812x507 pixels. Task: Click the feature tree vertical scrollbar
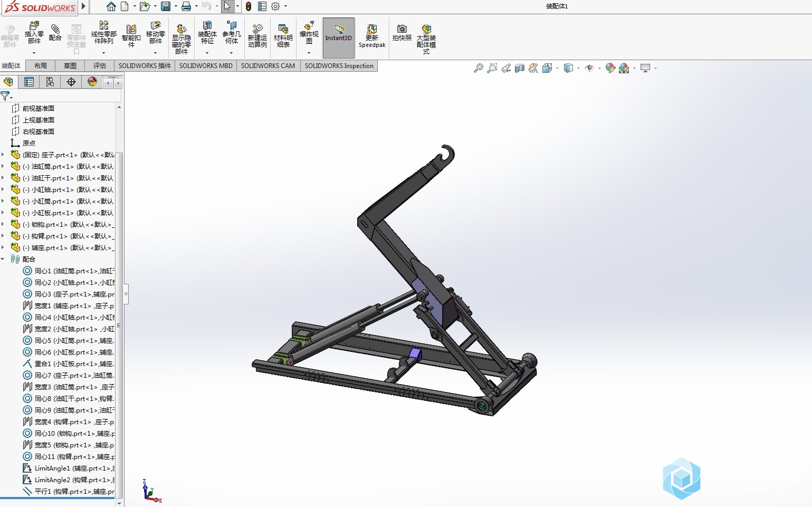point(119,325)
